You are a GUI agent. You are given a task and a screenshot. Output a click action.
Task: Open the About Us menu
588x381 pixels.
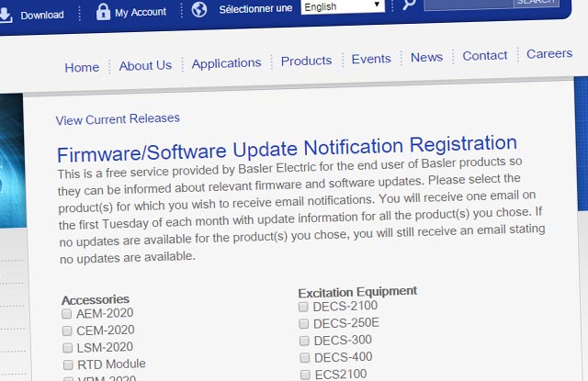click(x=145, y=65)
